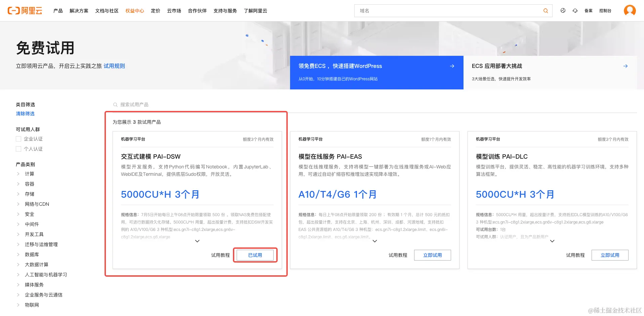Viewport: 644px width, 316px height.
Task: Open the 定价 menu
Action: coord(156,11)
